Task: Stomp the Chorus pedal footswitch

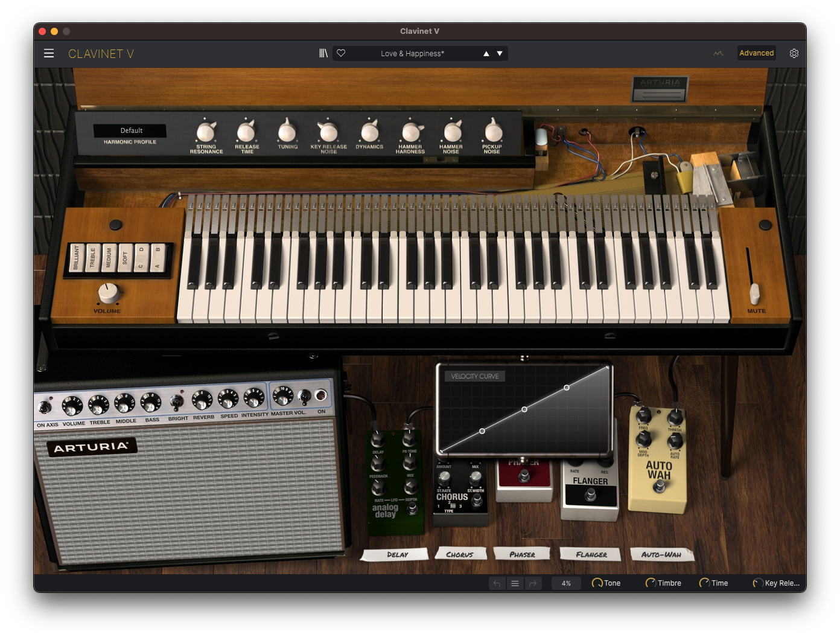Action: (x=477, y=501)
